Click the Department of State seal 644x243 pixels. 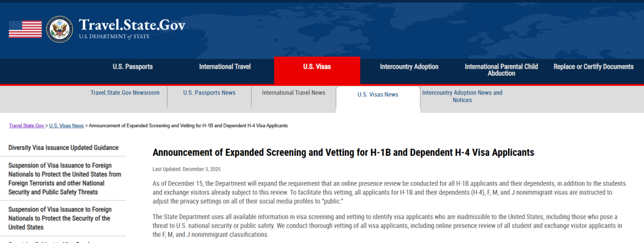point(59,29)
